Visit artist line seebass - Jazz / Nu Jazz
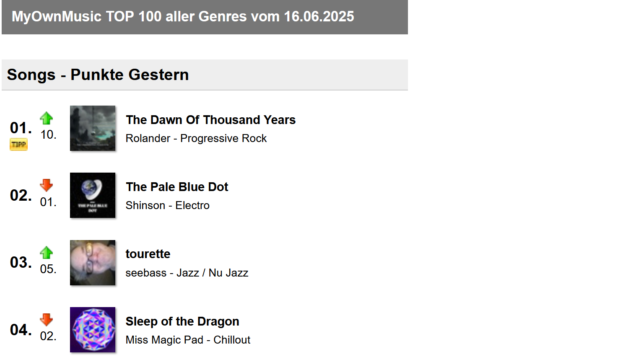The image size is (644, 362). click(187, 273)
